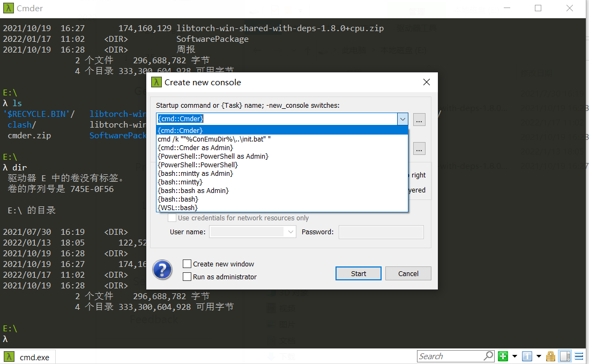Click 'cmder.zip' in ls output
Image resolution: width=589 pixels, height=364 pixels.
coord(29,136)
